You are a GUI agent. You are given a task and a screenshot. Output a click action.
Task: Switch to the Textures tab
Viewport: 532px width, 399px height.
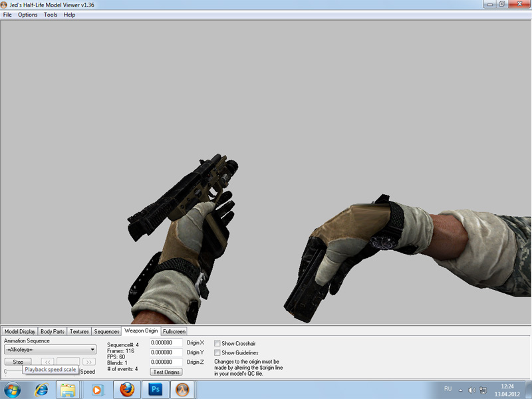[79, 331]
